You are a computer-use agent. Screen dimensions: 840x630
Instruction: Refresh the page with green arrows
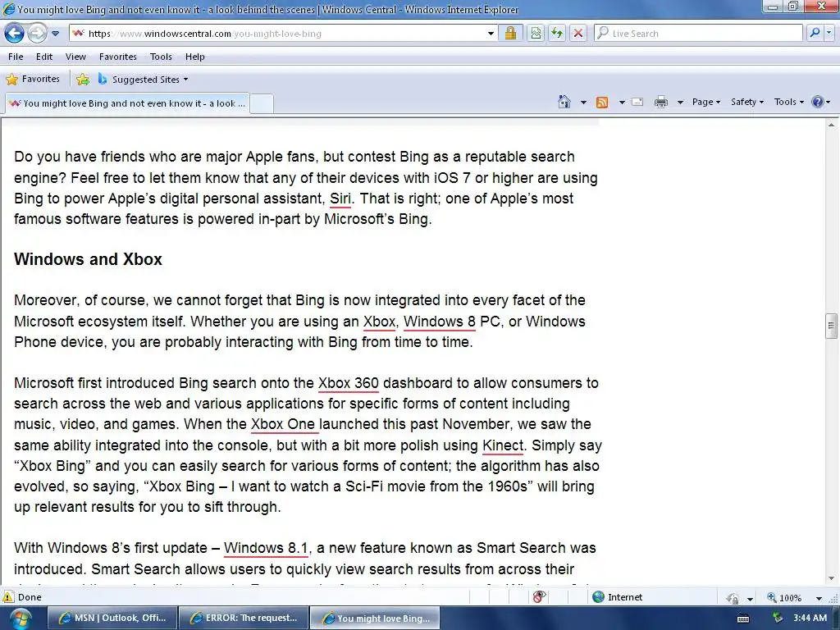[x=557, y=33]
